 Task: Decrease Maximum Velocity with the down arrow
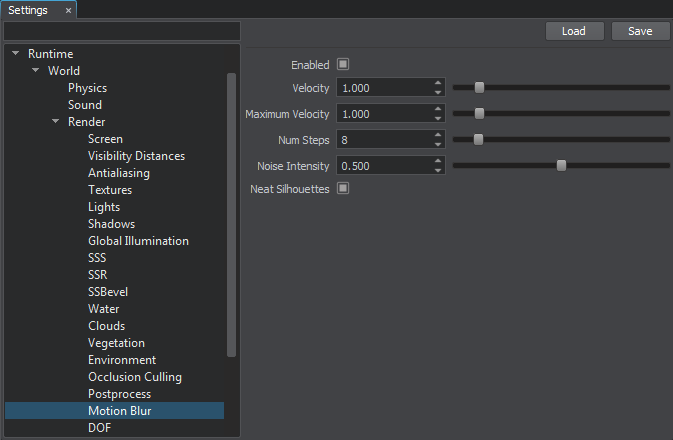(x=438, y=119)
